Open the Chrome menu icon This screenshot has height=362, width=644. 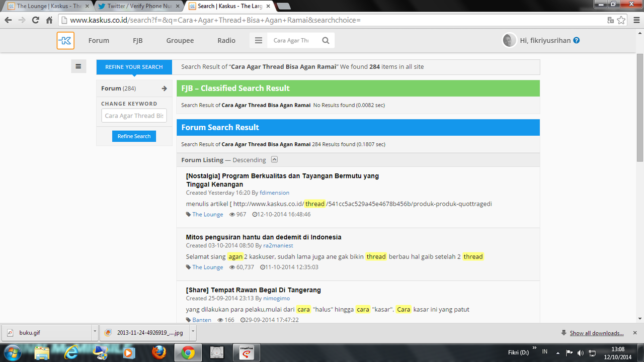635,20
